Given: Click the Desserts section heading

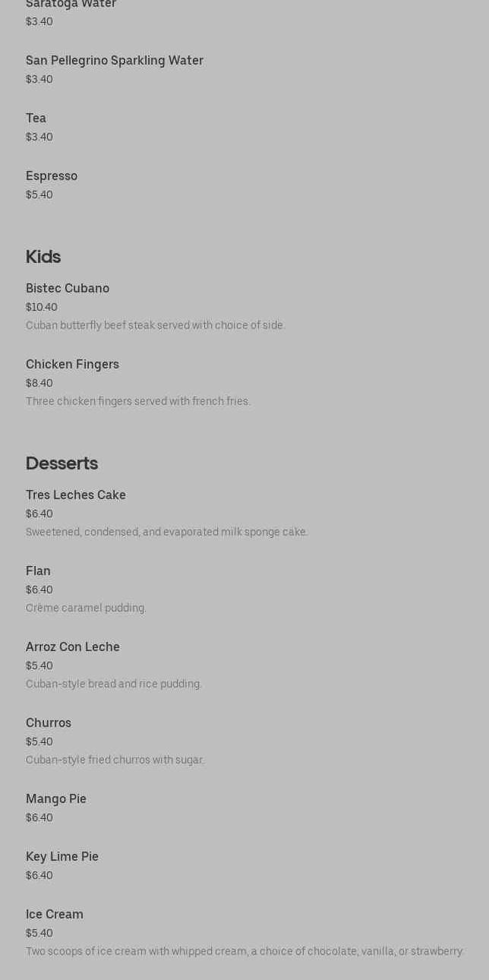Looking at the screenshot, I should pyautogui.click(x=62, y=463).
